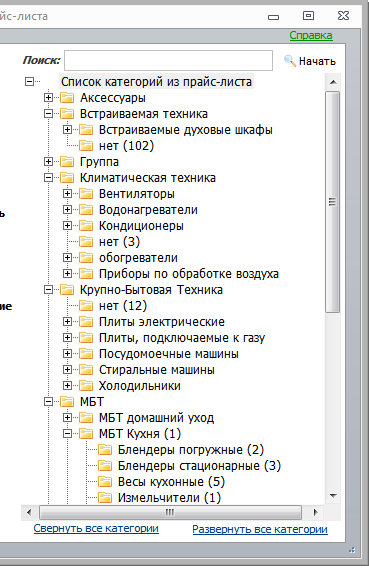The image size is (369, 568).
Task: Click the folder icon beside Кондиционеры
Action: (86, 226)
